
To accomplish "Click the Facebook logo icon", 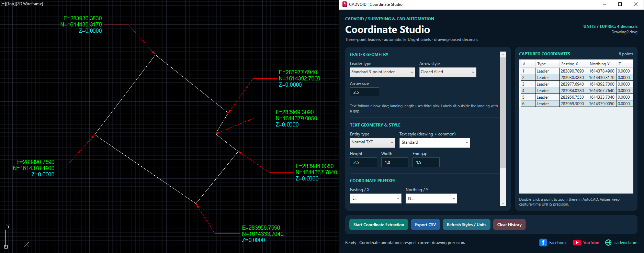I will [543, 243].
